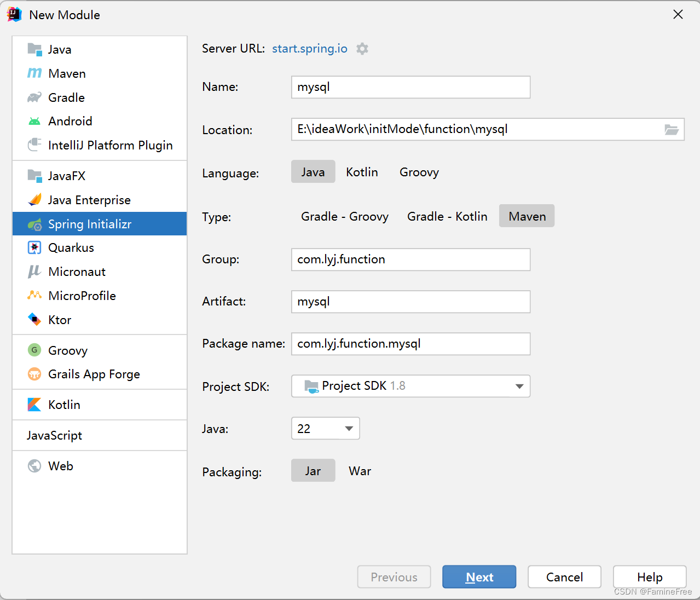Viewport: 700px width, 600px height.
Task: Select Spring Initializr in the sidebar
Action: coord(91,223)
